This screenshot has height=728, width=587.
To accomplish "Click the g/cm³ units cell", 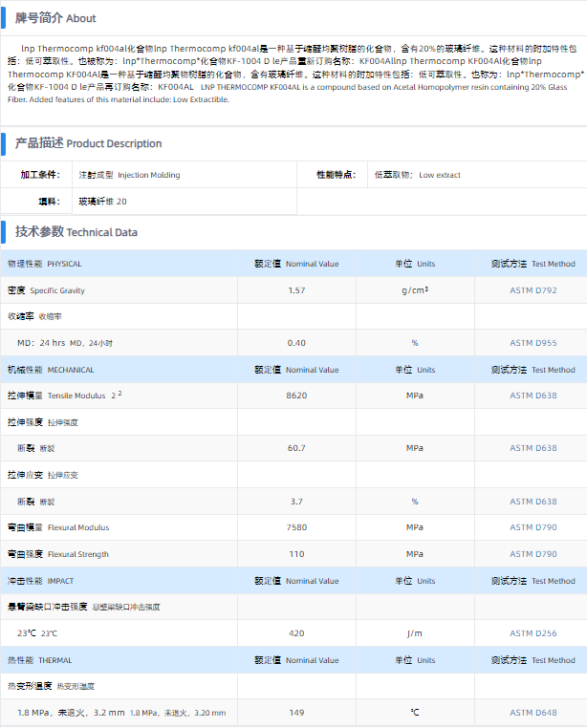I will (x=414, y=289).
